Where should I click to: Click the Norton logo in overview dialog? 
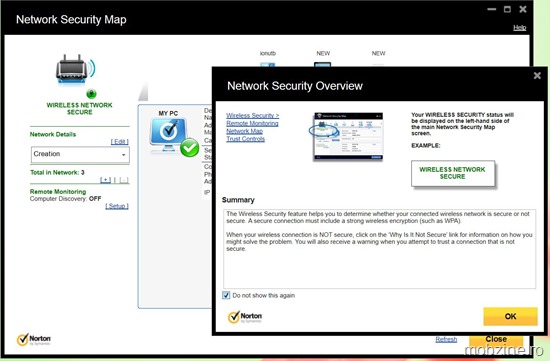[245, 317]
